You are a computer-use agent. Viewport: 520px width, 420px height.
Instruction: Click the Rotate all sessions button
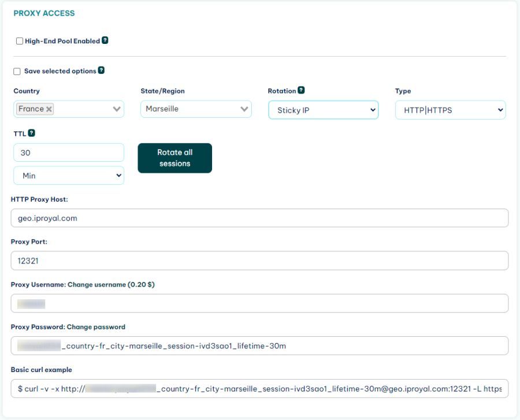click(174, 158)
